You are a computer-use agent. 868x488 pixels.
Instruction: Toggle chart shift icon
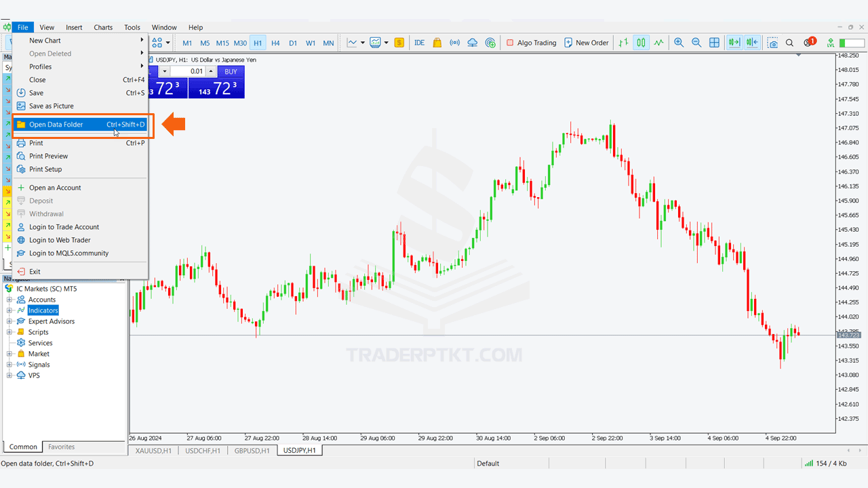pos(751,43)
